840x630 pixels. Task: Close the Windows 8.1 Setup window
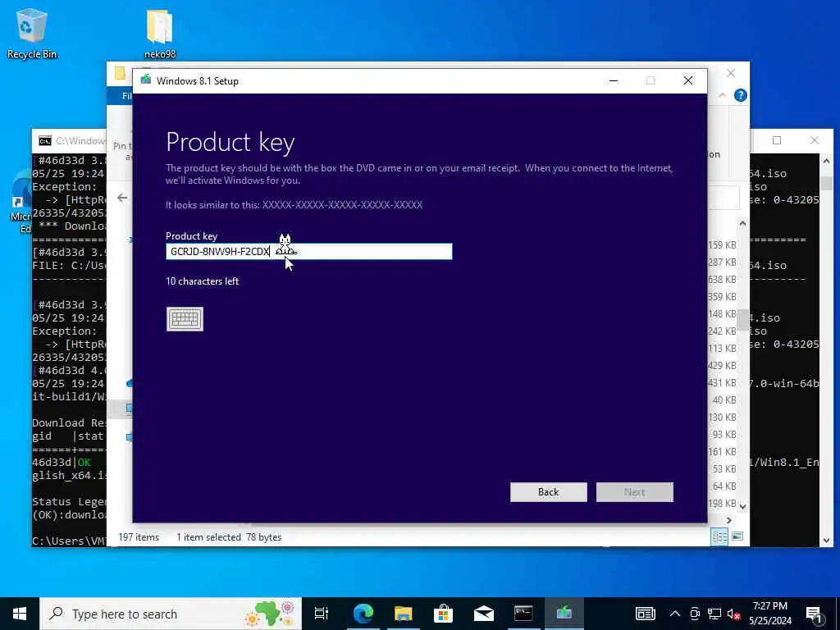click(688, 81)
